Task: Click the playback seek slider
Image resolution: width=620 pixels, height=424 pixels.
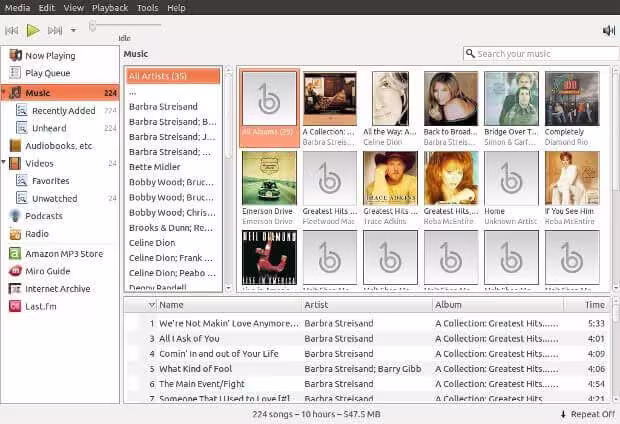Action: point(125,26)
